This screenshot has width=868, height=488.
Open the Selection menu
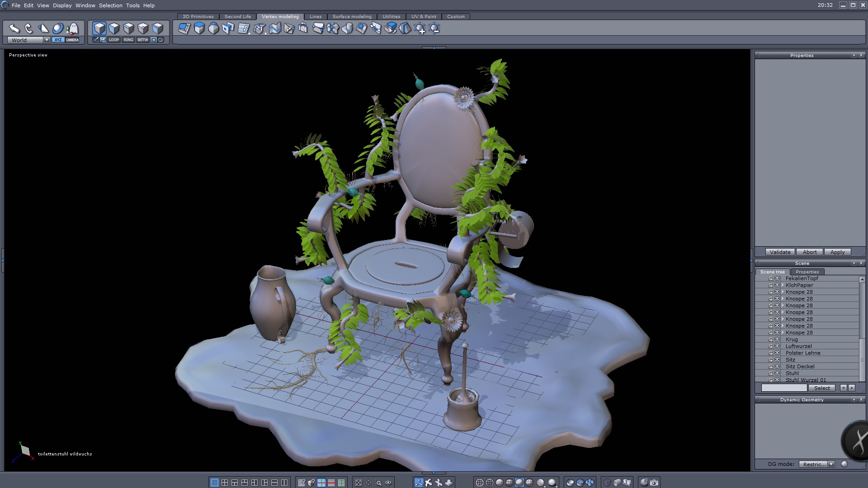click(x=110, y=5)
